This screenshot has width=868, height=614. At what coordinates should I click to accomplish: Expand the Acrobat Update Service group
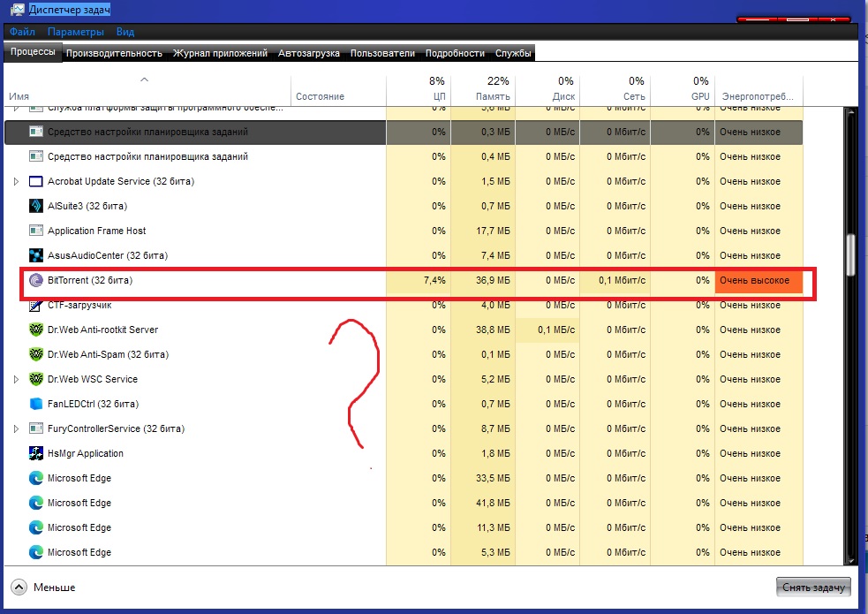tap(16, 181)
